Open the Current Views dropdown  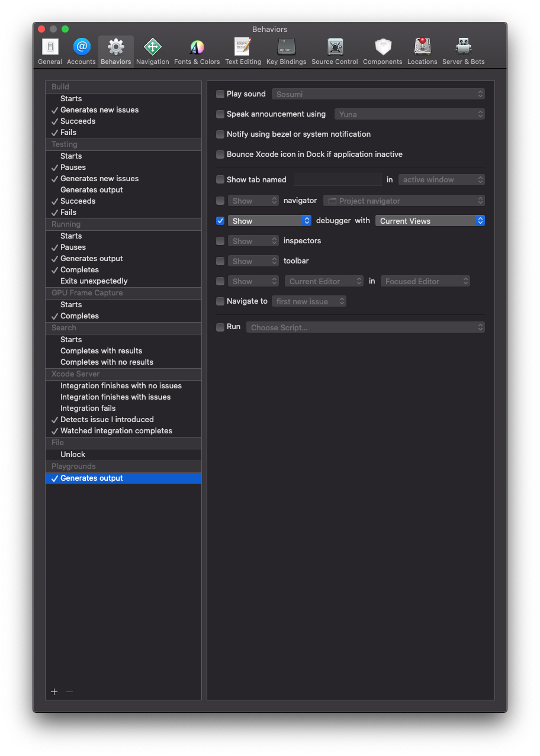(x=430, y=221)
